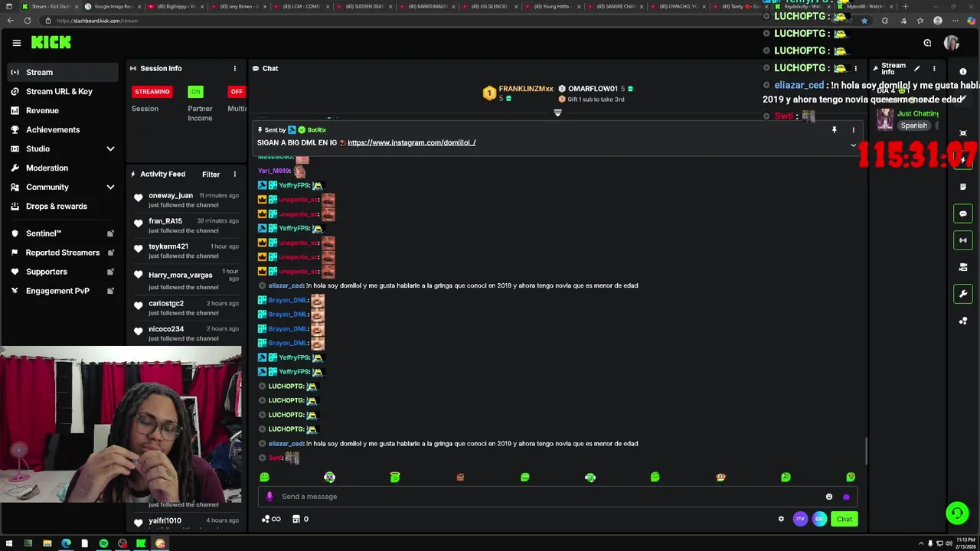Image resolution: width=980 pixels, height=551 pixels.
Task: Click the Windows Start button in the taskbar
Action: coord(9,544)
